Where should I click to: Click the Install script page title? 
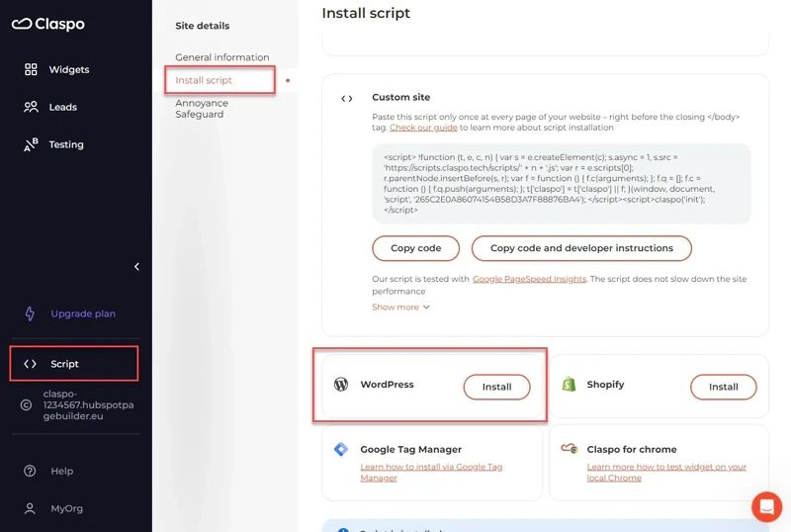(366, 13)
